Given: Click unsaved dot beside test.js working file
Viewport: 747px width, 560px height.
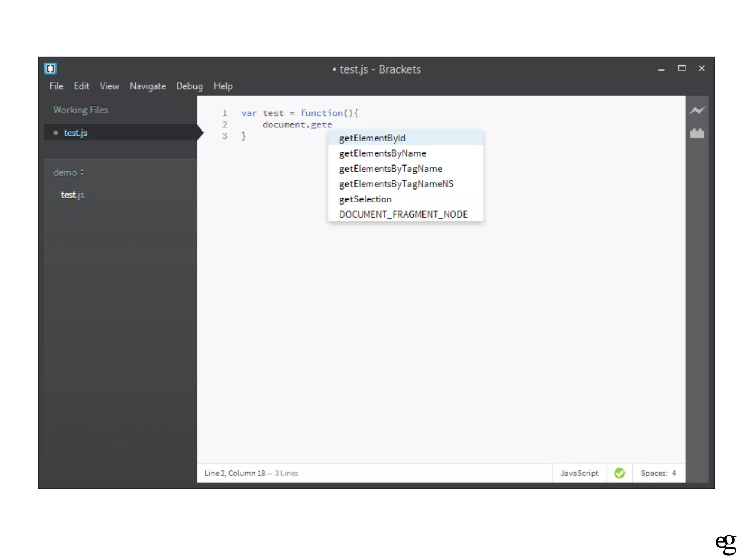Looking at the screenshot, I should (x=55, y=133).
